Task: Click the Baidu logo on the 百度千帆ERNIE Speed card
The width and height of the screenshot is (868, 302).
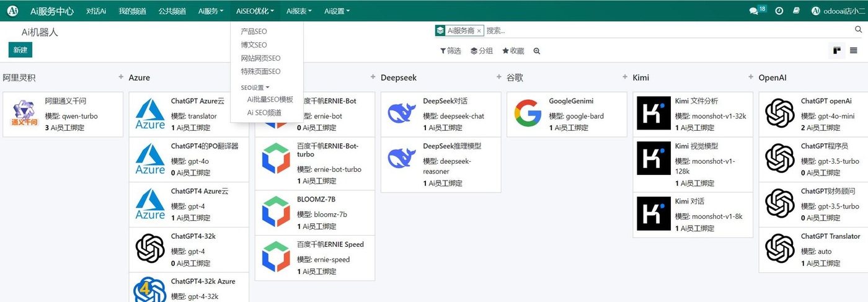Action: coord(276,257)
